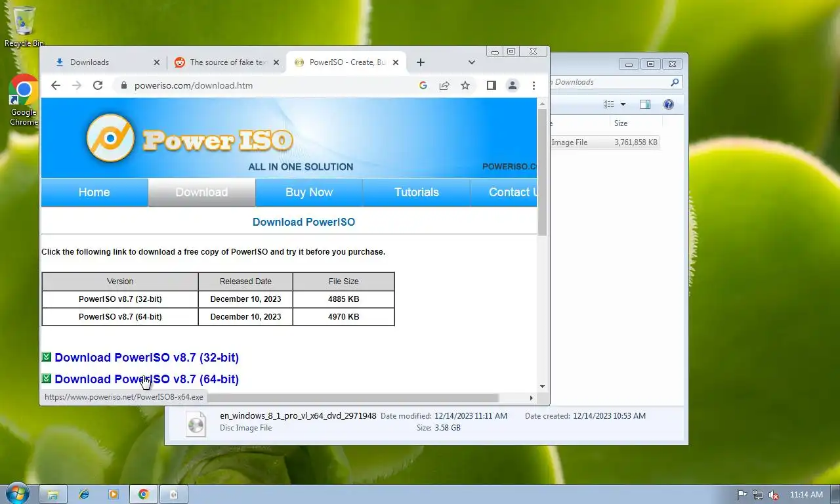Toggle the Explorer preview pane

(x=645, y=104)
